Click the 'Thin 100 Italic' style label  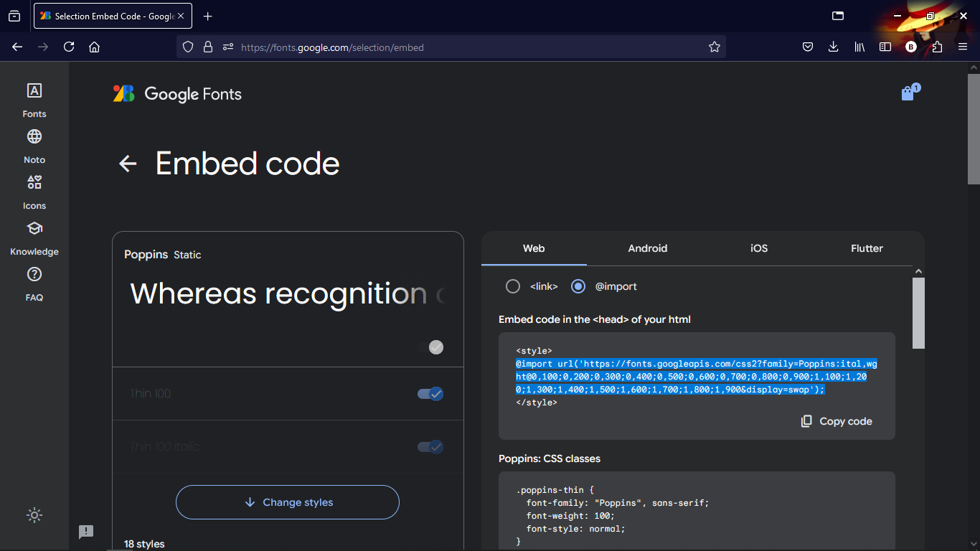pyautogui.click(x=165, y=447)
